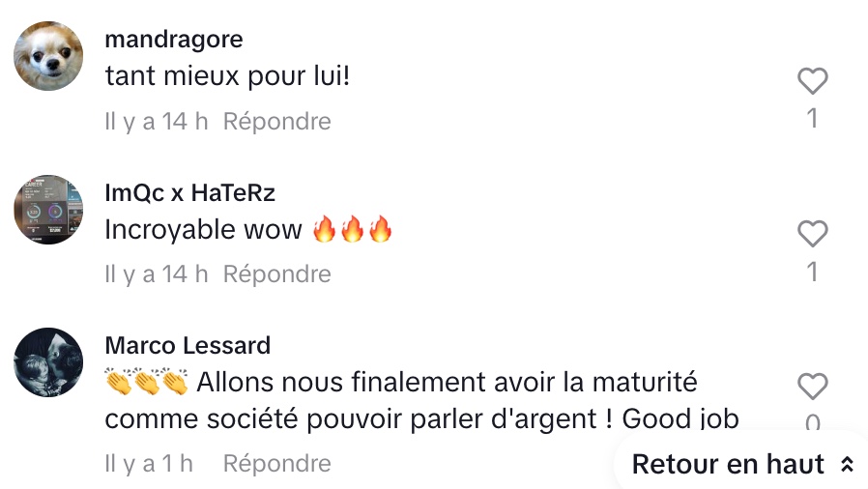Viewport: 868px width, 489px height.
Task: Like the ImQc x HaTeRz comment
Action: 812,234
